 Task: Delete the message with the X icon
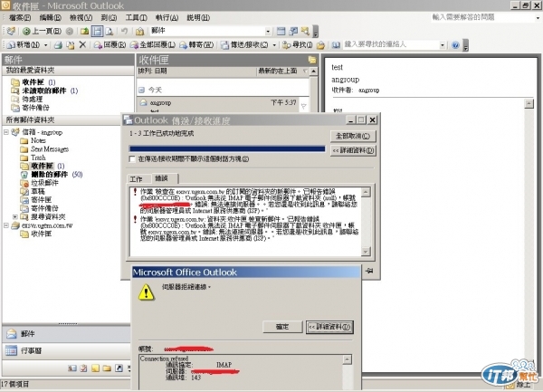[82, 44]
